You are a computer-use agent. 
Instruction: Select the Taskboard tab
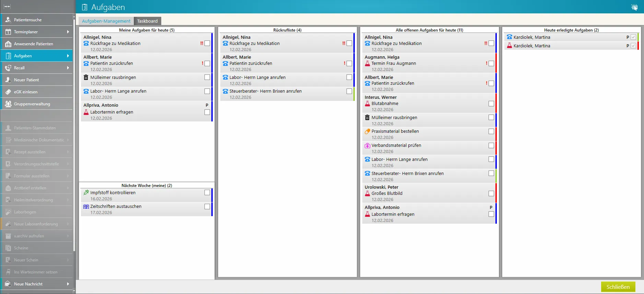[147, 21]
